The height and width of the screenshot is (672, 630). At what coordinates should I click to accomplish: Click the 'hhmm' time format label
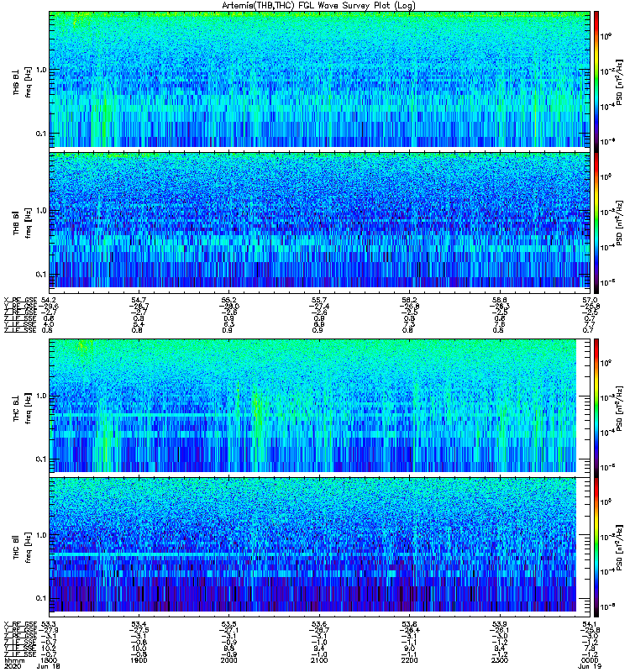[x=13, y=660]
